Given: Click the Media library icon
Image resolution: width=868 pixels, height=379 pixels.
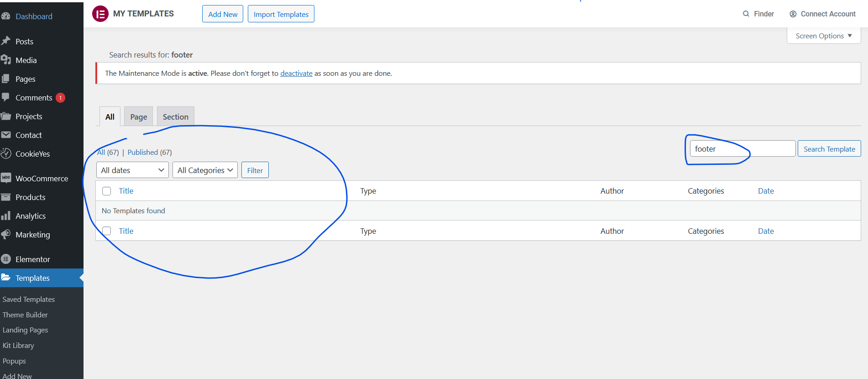Looking at the screenshot, I should pyautogui.click(x=5, y=60).
